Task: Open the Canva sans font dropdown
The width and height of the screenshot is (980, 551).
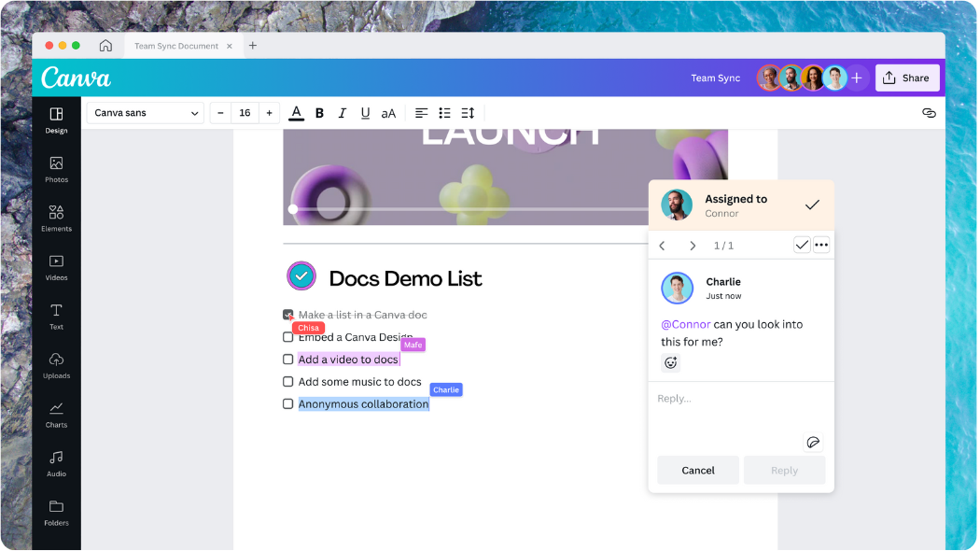Action: [x=145, y=112]
